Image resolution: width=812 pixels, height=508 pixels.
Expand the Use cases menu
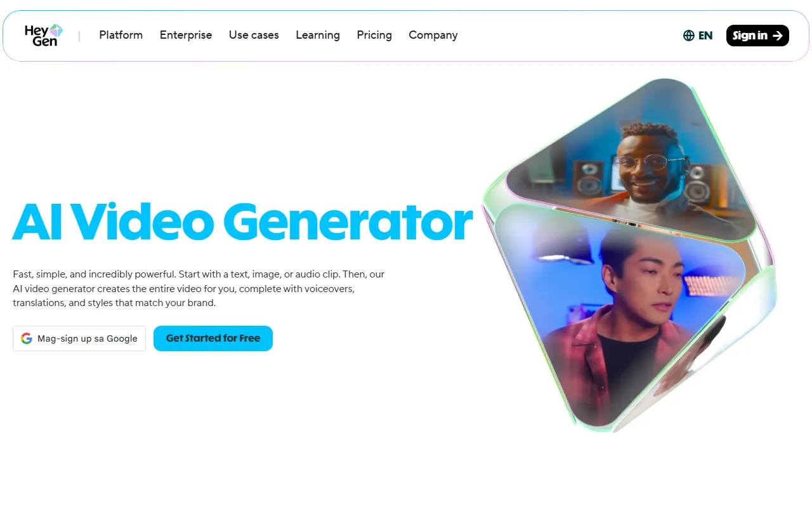point(254,35)
